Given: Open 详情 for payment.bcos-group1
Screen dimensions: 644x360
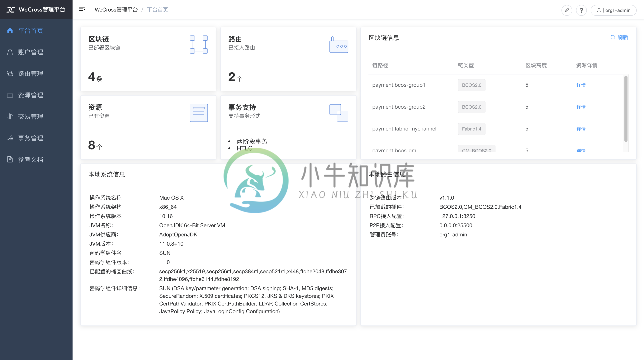Looking at the screenshot, I should [581, 85].
